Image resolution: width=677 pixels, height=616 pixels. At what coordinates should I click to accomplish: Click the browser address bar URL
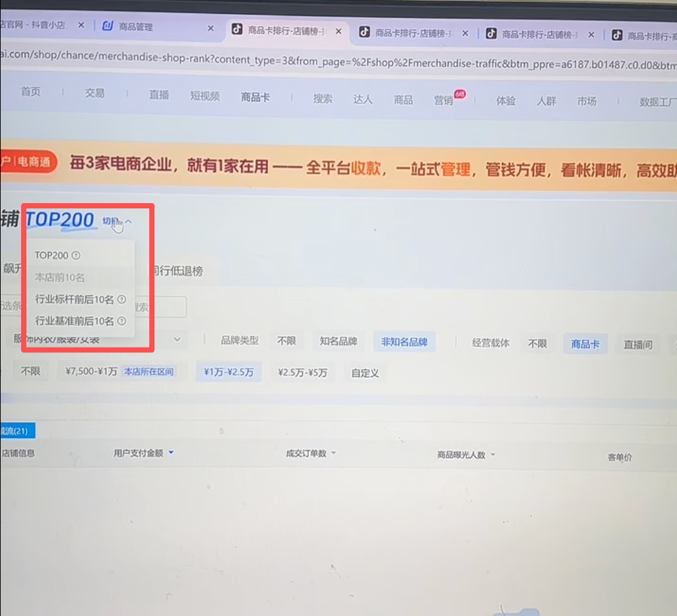338,61
